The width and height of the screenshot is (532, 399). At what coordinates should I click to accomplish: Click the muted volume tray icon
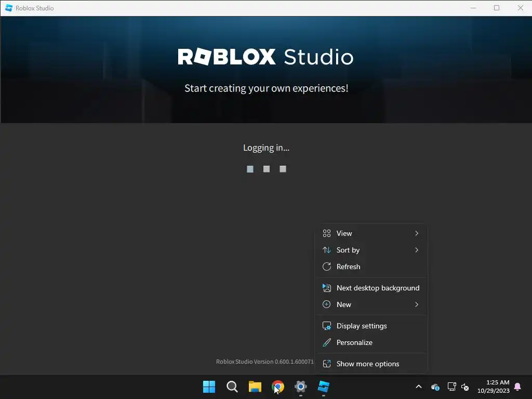coord(465,387)
